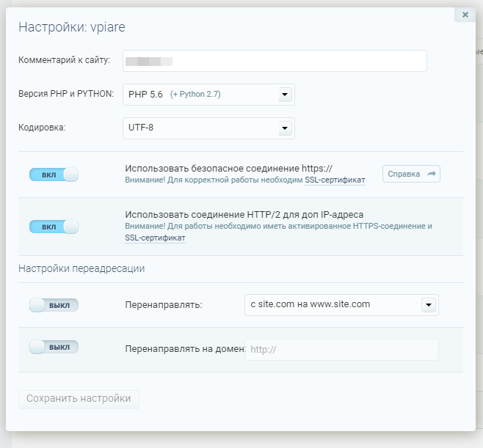Click the Настройки: vpiare dialog title
483x448 pixels.
coord(71,28)
